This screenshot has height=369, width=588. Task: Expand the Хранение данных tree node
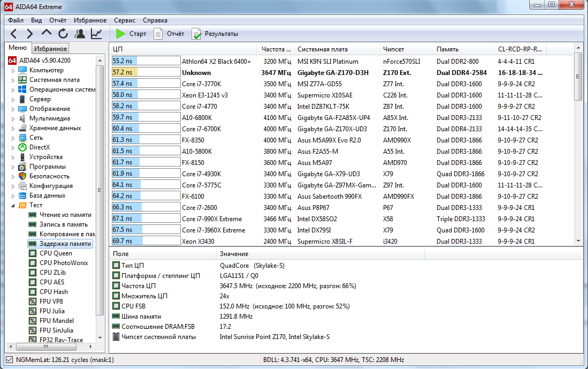(13, 129)
